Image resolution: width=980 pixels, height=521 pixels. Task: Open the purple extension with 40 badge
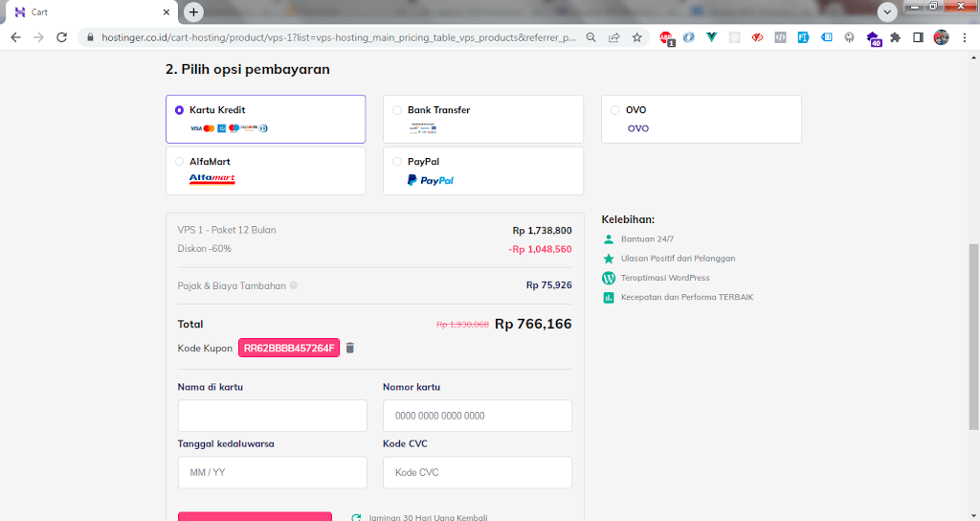coord(873,38)
